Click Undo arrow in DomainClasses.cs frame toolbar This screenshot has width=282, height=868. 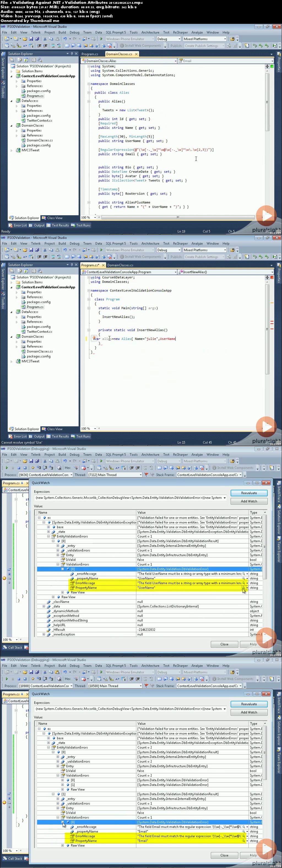[x=65, y=39]
